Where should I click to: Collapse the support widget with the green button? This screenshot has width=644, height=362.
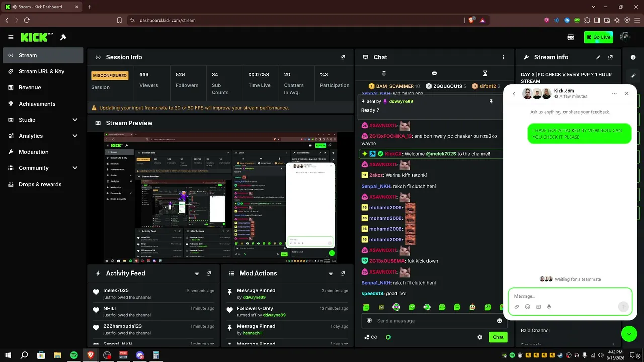click(x=629, y=334)
